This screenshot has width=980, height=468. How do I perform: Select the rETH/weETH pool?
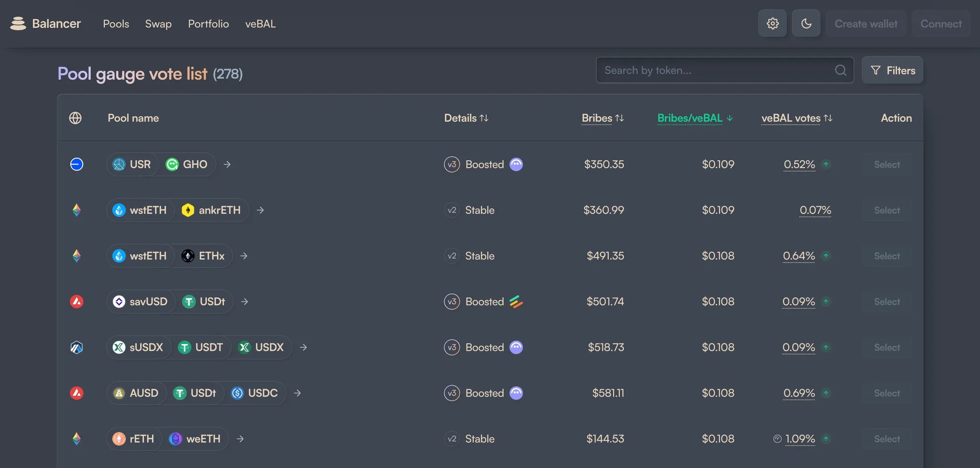click(887, 439)
